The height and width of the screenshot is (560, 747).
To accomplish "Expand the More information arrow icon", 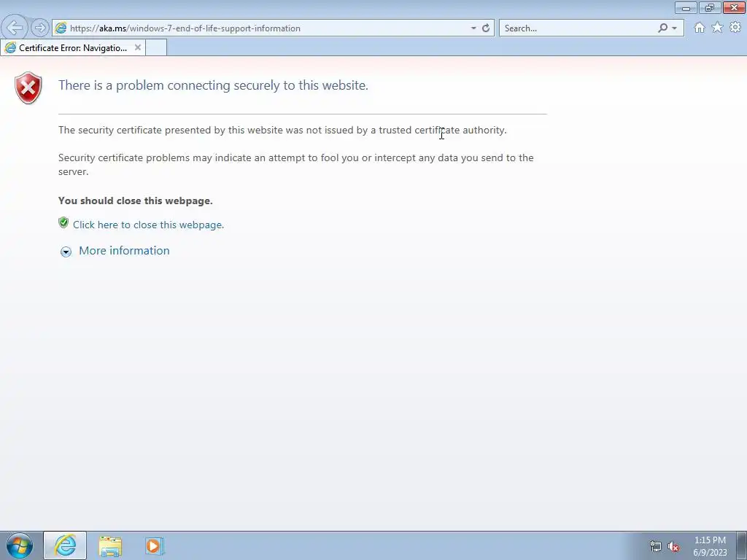I will click(x=66, y=252).
